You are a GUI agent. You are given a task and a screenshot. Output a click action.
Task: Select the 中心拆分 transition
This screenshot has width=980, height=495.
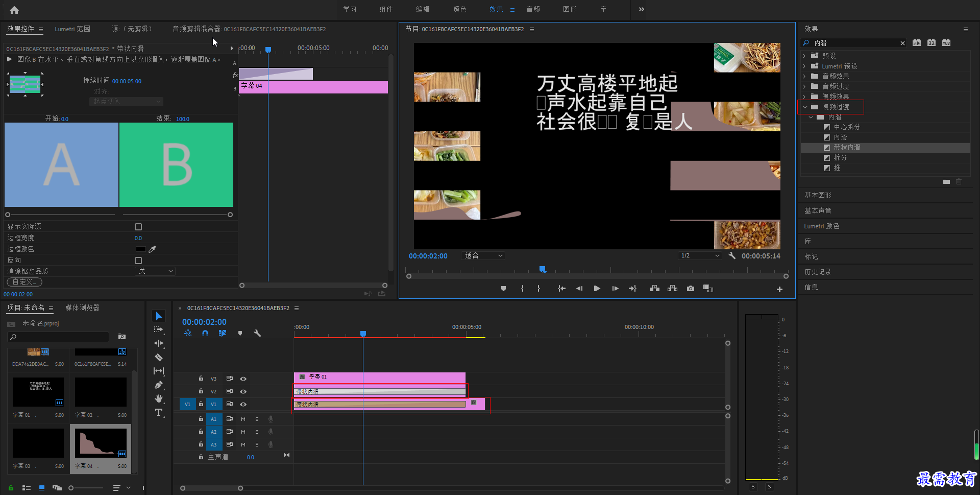pos(847,127)
